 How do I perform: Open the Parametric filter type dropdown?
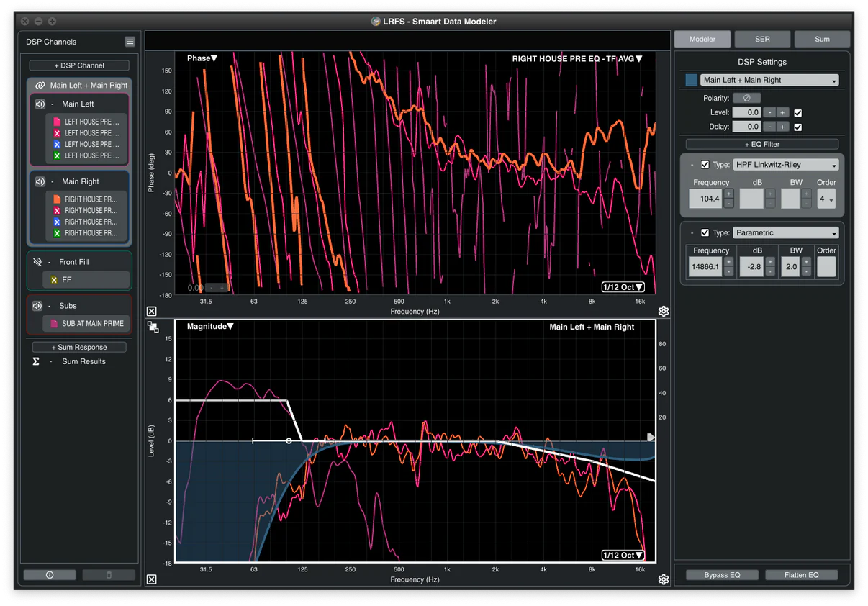786,233
